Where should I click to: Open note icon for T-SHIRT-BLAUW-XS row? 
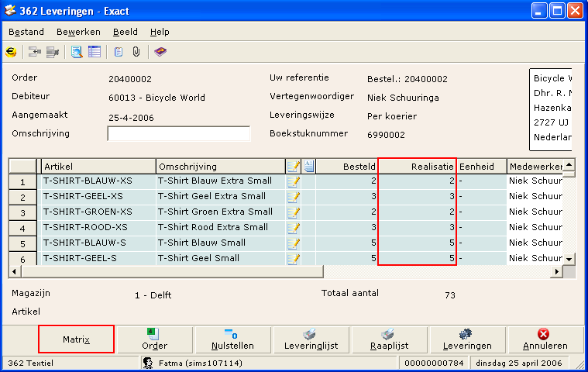tap(294, 181)
